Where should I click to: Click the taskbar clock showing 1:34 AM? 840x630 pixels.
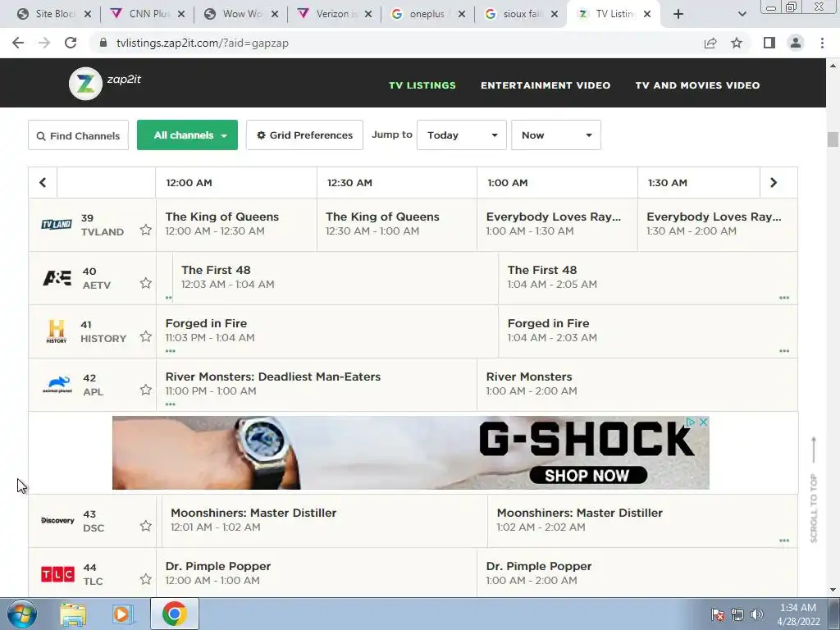[798, 614]
